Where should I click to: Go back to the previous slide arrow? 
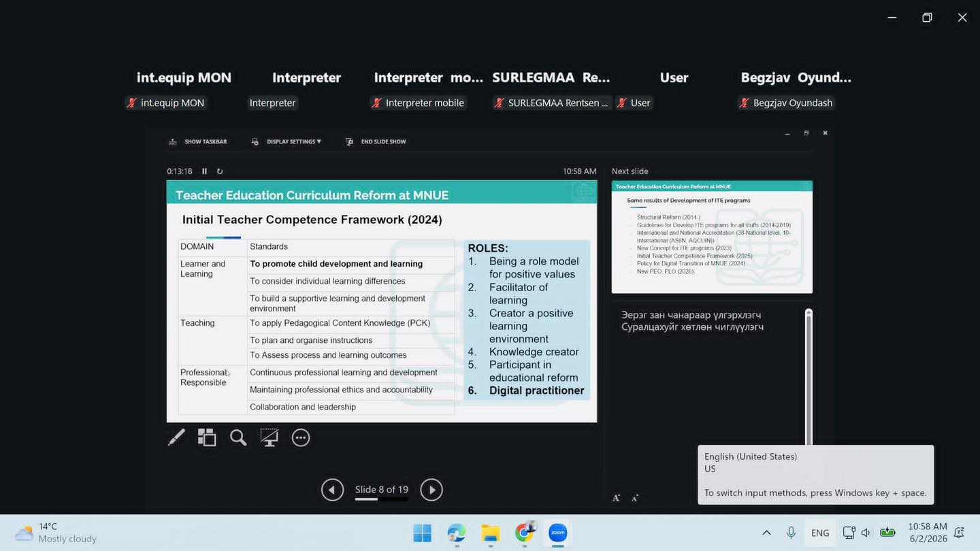pyautogui.click(x=332, y=490)
